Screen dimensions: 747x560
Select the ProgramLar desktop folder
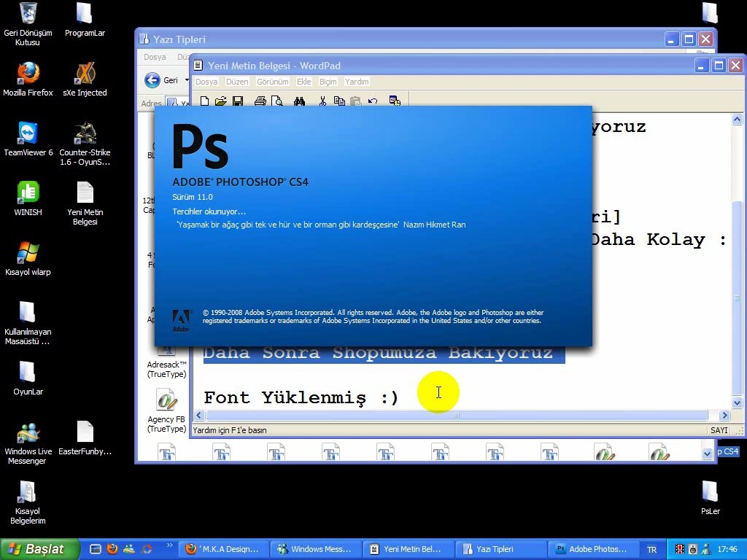click(85, 20)
